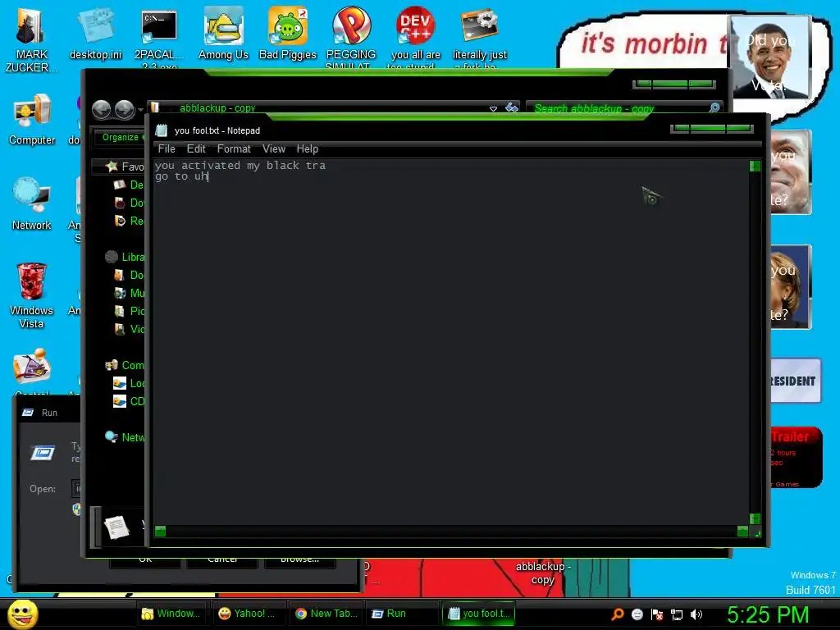Select Libraries in Explorer navigation pane
The width and height of the screenshot is (840, 630).
click(x=125, y=257)
